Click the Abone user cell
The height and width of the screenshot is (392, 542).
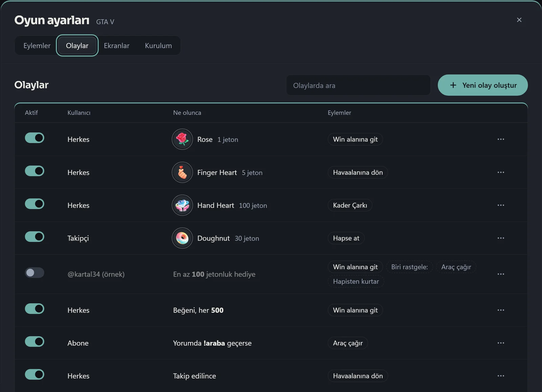point(78,343)
